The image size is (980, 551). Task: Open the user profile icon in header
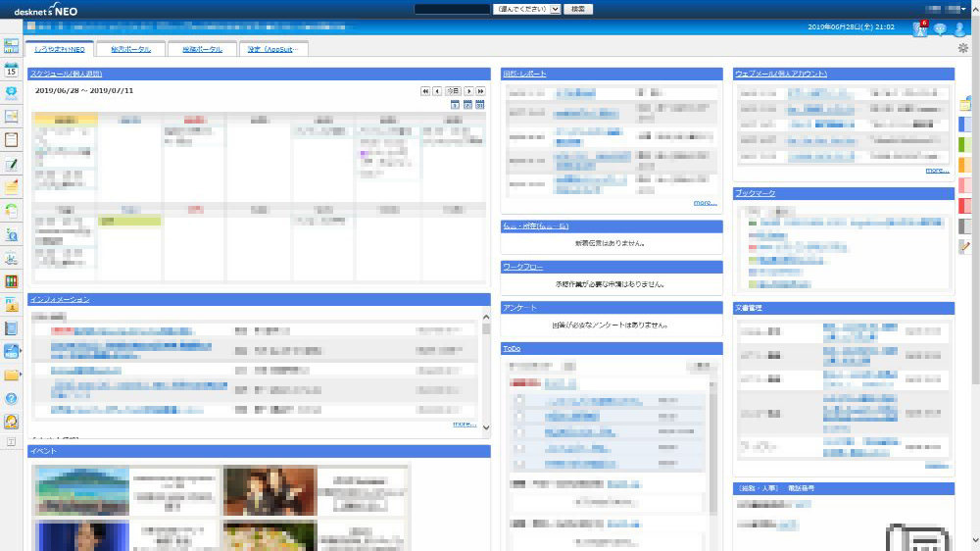[x=959, y=28]
